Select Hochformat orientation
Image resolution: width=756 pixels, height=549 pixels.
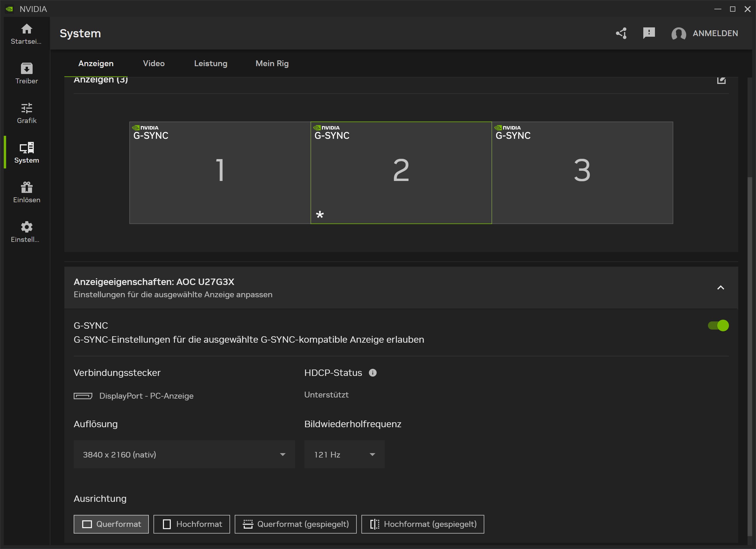pos(192,524)
